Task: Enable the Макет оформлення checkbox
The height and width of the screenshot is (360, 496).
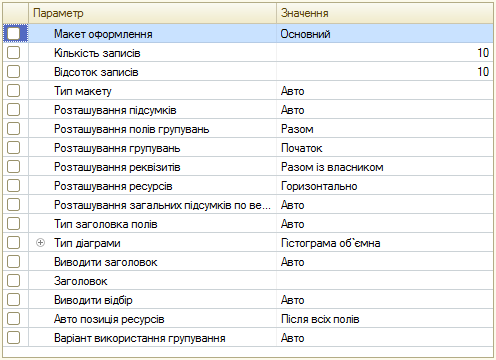Action: click(13, 34)
